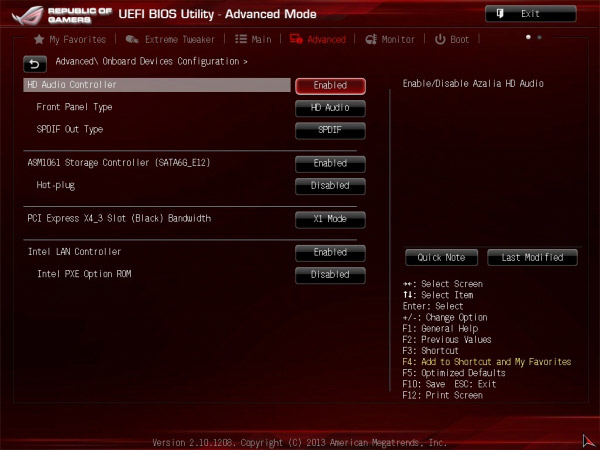Select the Intel LAN Controller label
600x450 pixels.
[74, 252]
